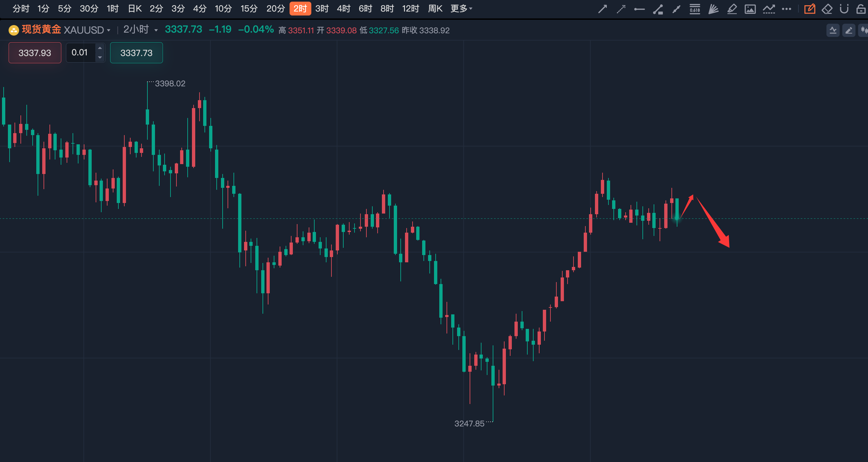Select the eraser tool
Screen dimensions: 868x462
pyautogui.click(x=827, y=9)
